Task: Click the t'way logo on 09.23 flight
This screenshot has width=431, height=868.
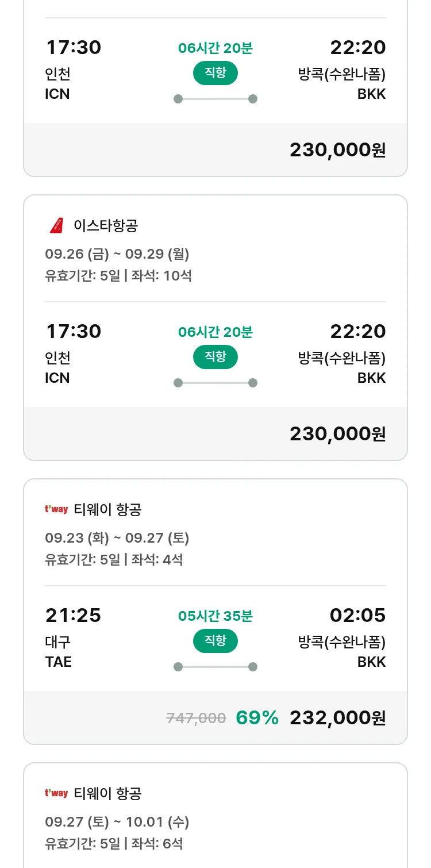Action: (56, 509)
